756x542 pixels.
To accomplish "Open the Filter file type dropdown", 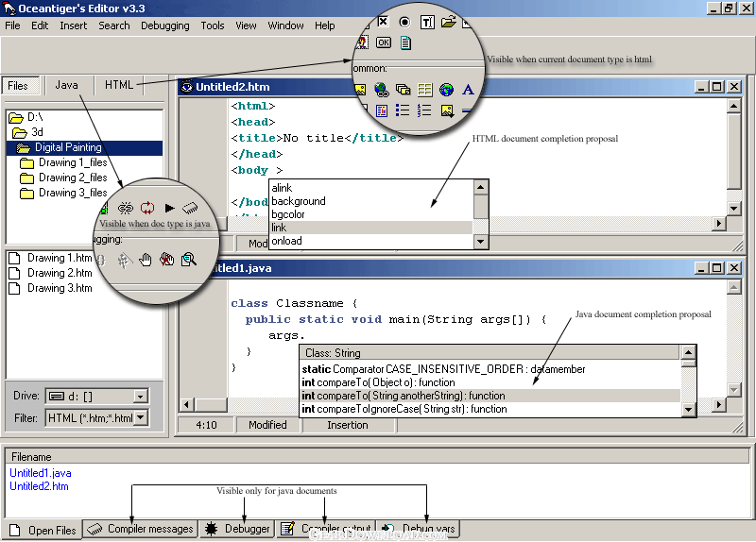I will click(140, 417).
